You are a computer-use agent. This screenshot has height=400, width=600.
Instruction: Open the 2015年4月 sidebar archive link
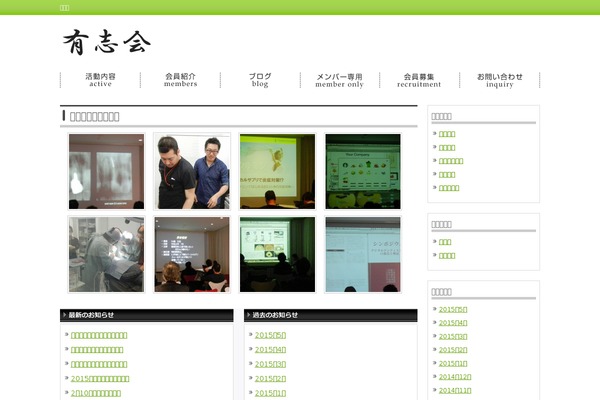pyautogui.click(x=453, y=323)
